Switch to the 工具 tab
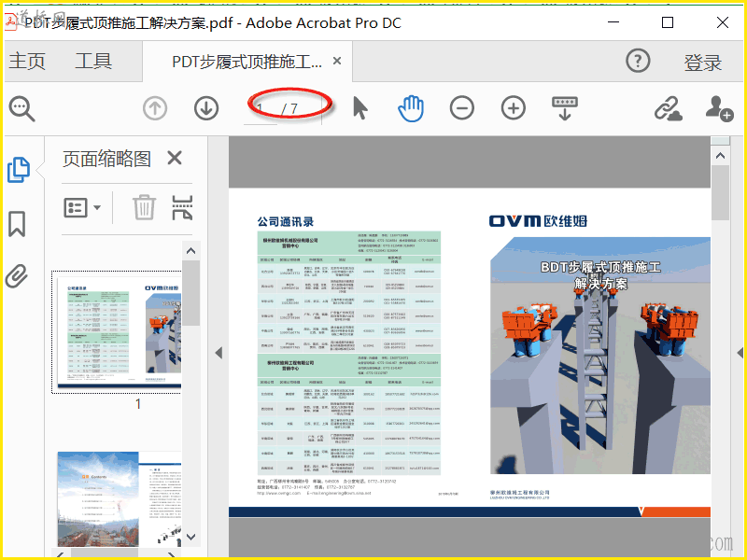 pyautogui.click(x=93, y=61)
